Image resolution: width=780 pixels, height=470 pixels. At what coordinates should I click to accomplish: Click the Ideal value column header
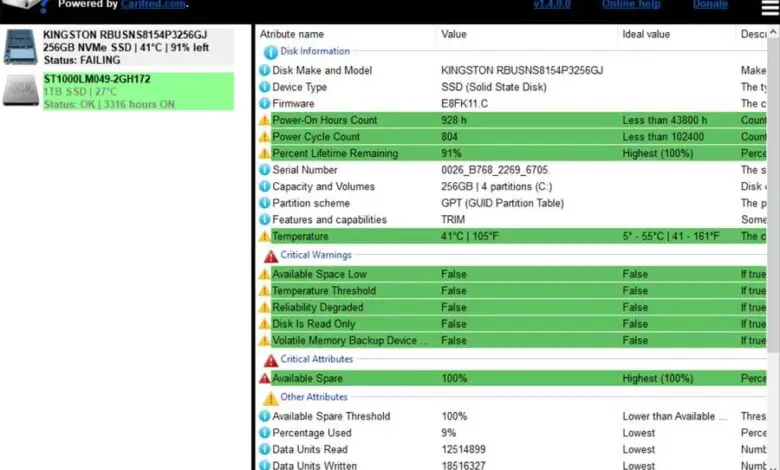(646, 34)
